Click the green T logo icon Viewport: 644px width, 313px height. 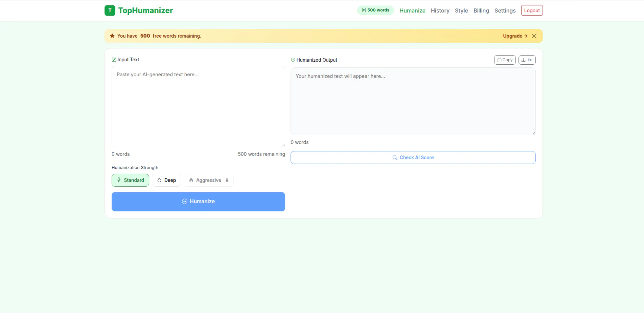pos(110,11)
